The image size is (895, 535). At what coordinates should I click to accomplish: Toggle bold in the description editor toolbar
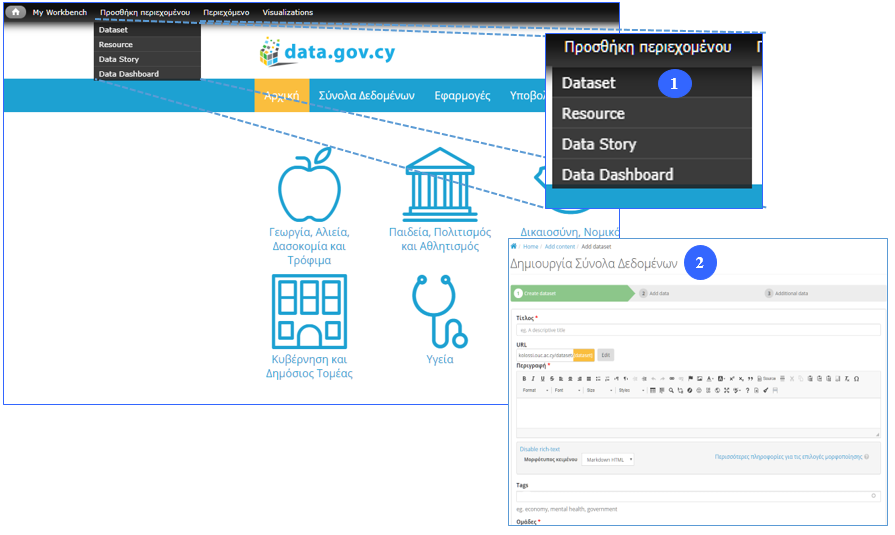[523, 379]
